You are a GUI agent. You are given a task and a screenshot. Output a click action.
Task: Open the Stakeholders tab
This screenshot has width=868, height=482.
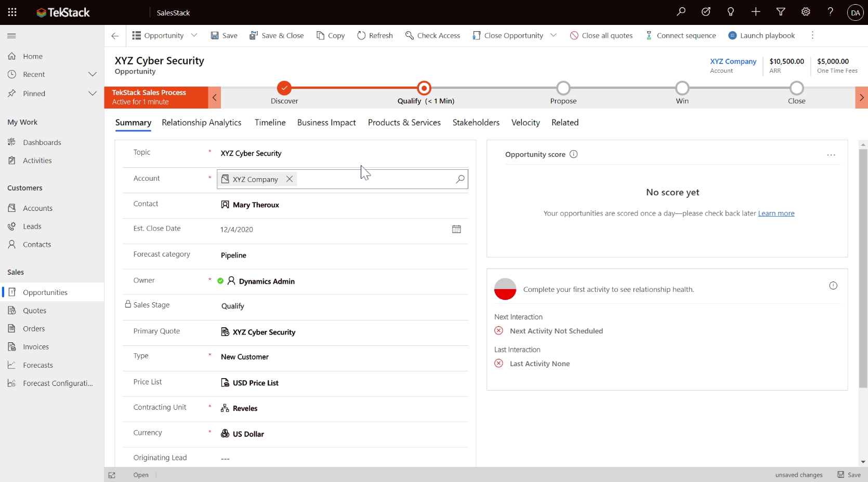tap(476, 123)
